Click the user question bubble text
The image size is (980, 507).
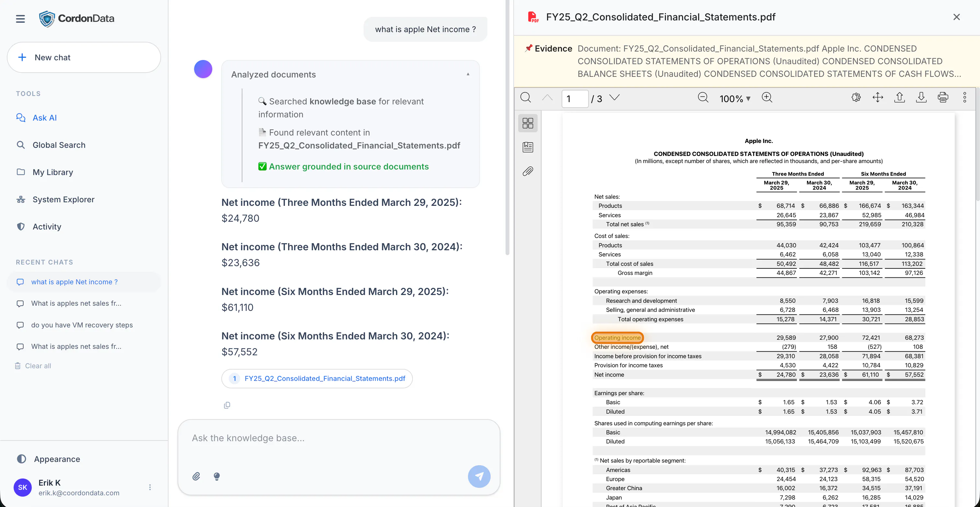coord(425,29)
